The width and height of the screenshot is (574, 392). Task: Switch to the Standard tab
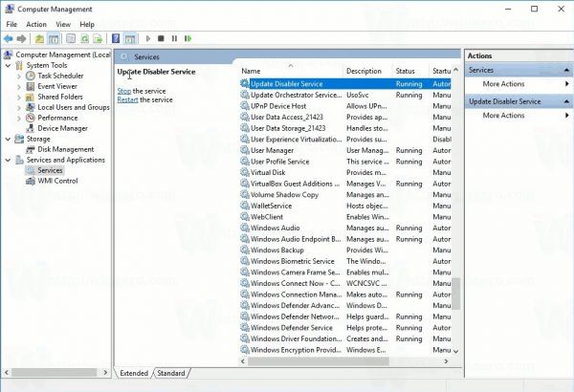(x=171, y=373)
